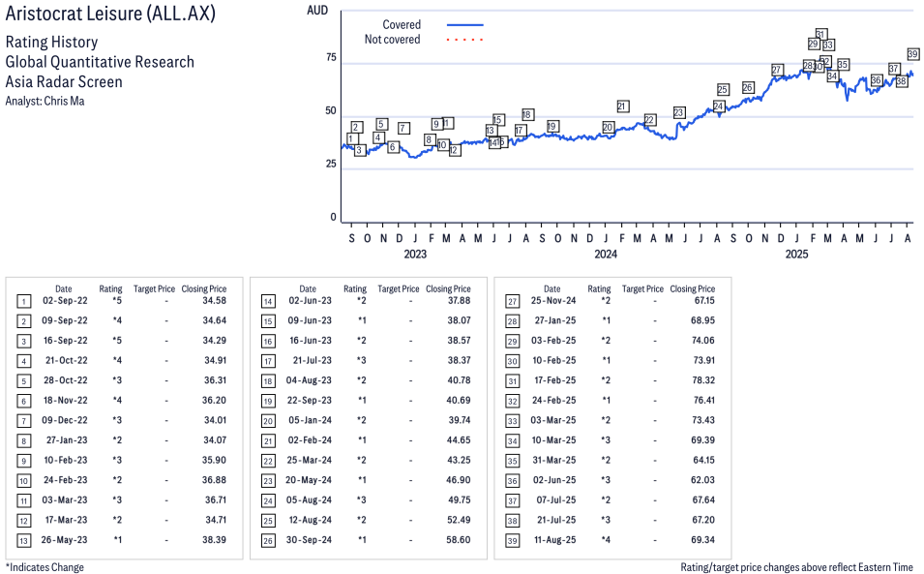
Task: Click chart marker 5 above the price line
Action: pyautogui.click(x=382, y=124)
